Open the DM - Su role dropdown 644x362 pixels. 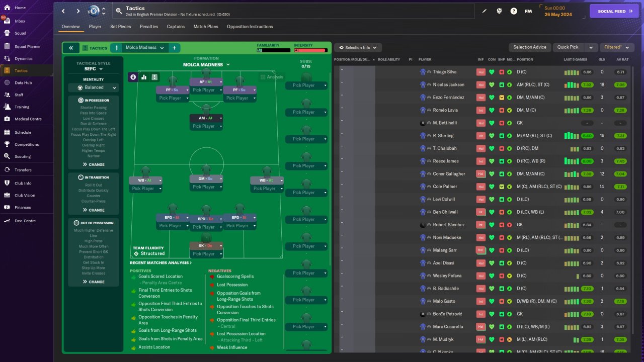[x=206, y=179]
